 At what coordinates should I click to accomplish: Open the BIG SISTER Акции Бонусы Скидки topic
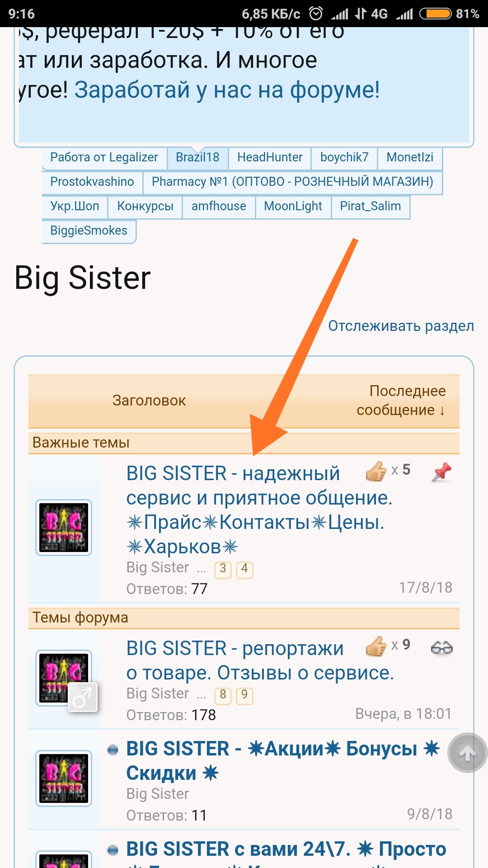coord(282,761)
